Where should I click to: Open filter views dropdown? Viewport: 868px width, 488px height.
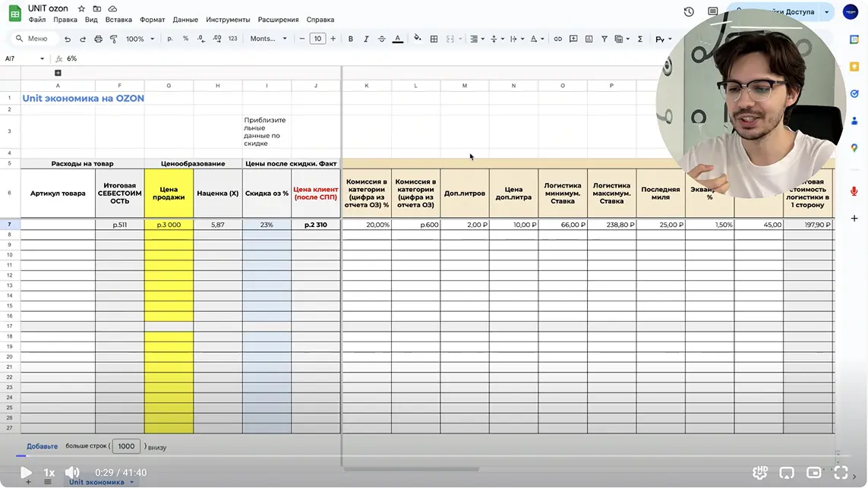(622, 39)
